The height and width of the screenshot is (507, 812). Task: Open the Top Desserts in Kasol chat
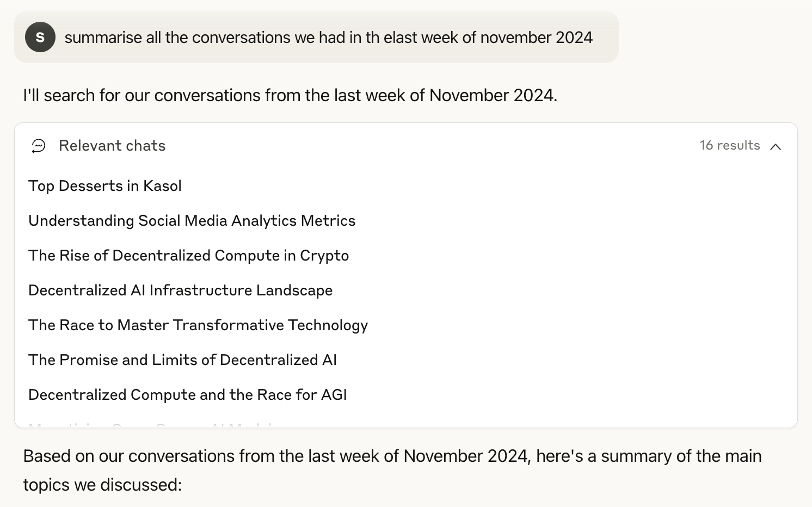(x=105, y=186)
